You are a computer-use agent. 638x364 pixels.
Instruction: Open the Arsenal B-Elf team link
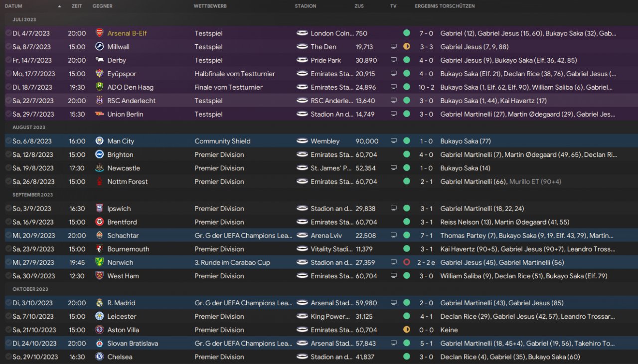click(127, 33)
